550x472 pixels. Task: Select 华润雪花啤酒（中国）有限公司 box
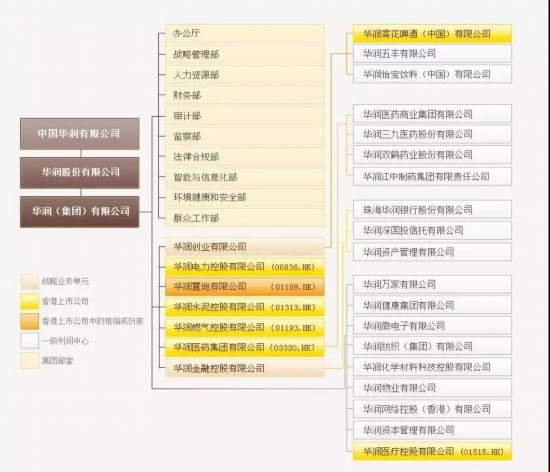[x=432, y=34]
